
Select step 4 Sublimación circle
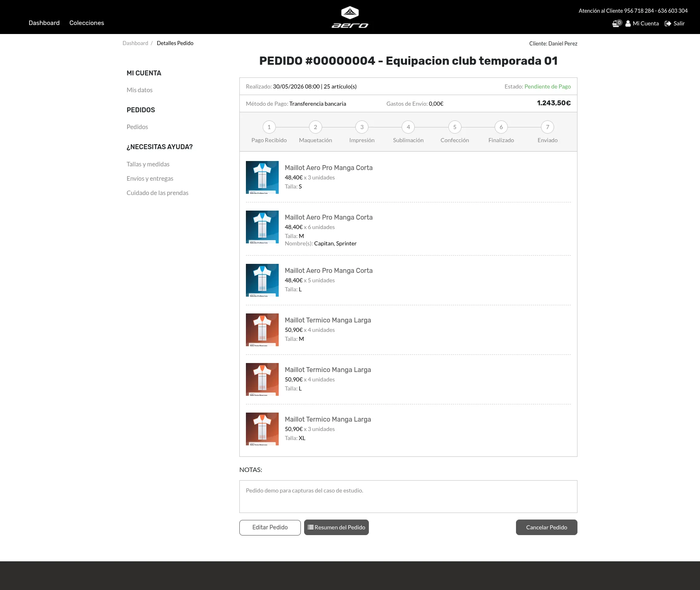coord(408,127)
